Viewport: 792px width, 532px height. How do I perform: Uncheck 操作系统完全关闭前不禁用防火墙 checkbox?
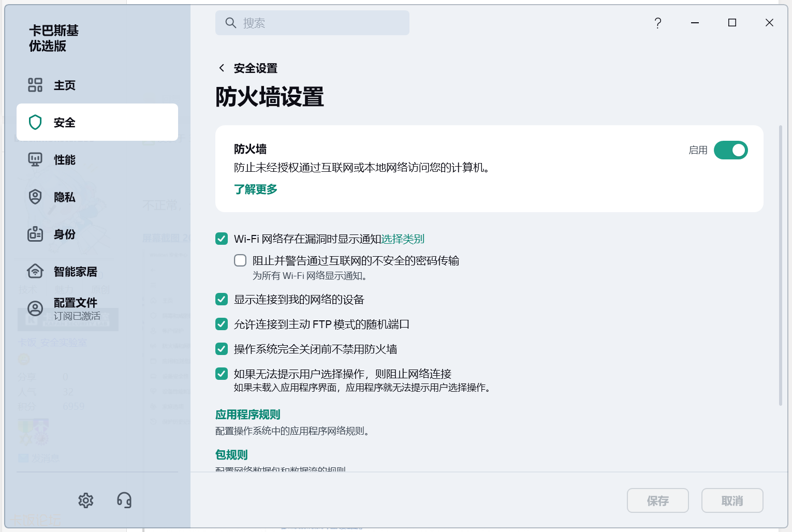(222, 349)
